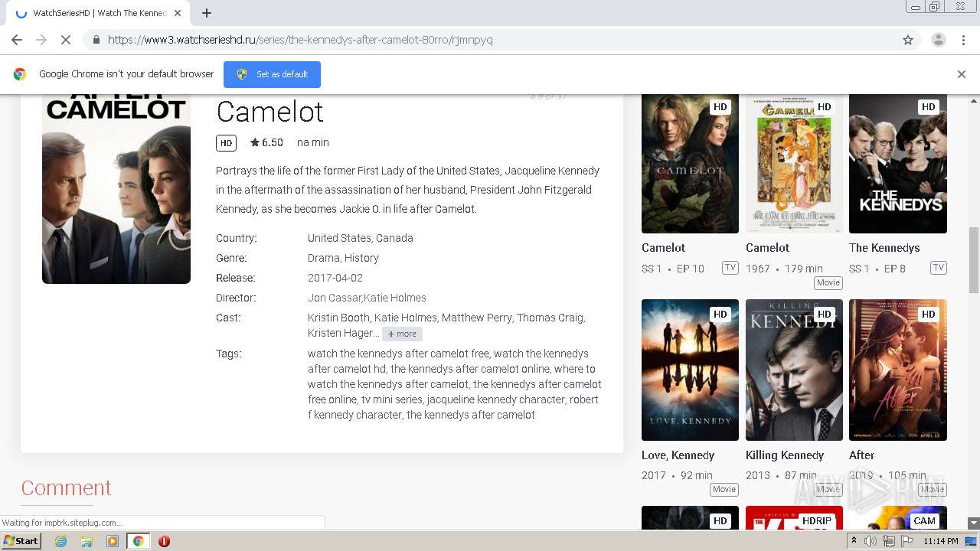Screen dimensions: 980x551
Task: Click the History genre link
Action: tap(362, 258)
